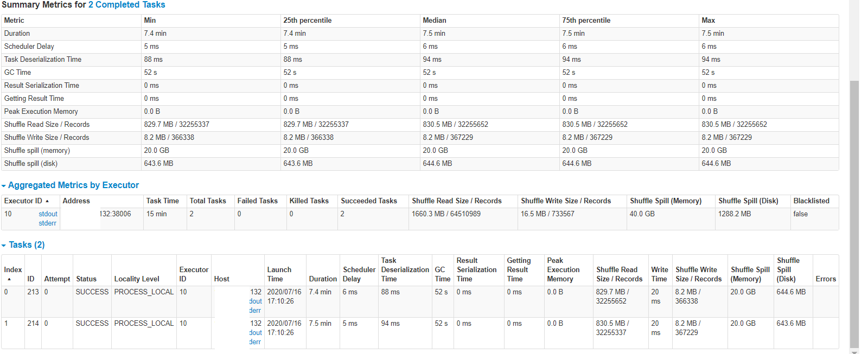The width and height of the screenshot is (868, 354).
Task: Click the sort arrow beside Executor ID in aggregated table
Action: click(47, 201)
